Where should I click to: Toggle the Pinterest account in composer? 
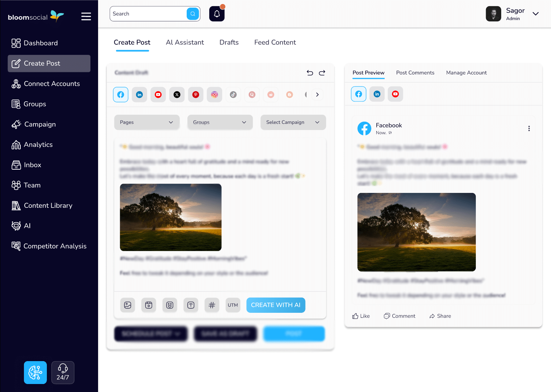click(x=196, y=94)
